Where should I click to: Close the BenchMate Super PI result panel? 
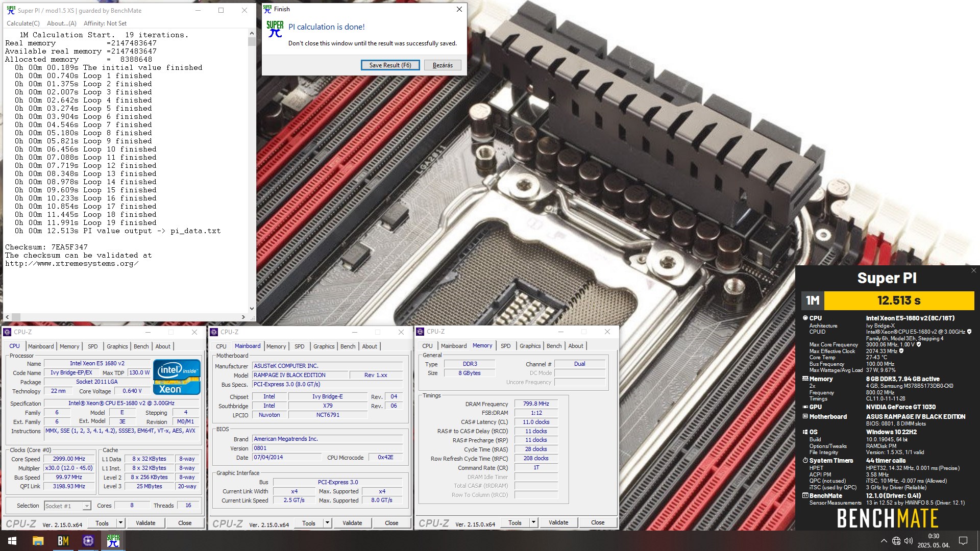[973, 270]
